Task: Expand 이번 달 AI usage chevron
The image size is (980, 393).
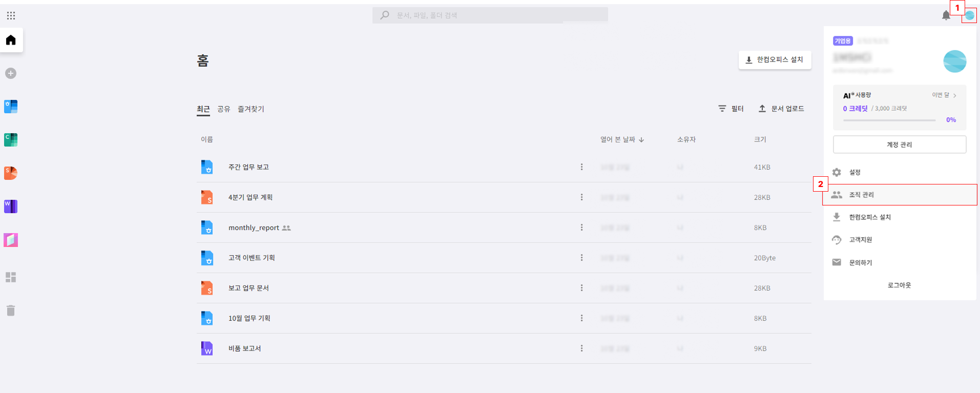Action: [955, 95]
